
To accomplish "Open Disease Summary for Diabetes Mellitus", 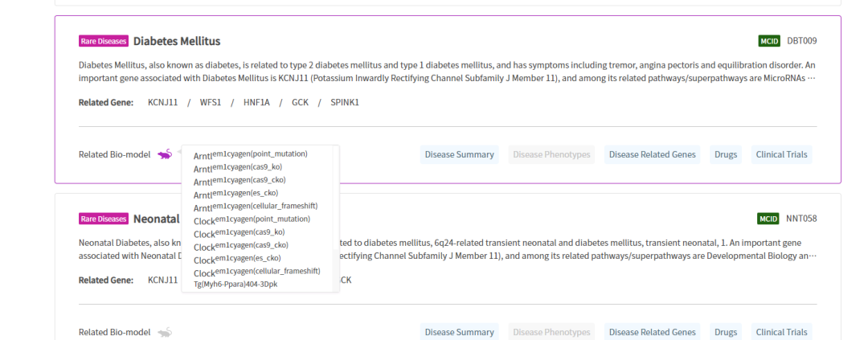I will tap(459, 154).
